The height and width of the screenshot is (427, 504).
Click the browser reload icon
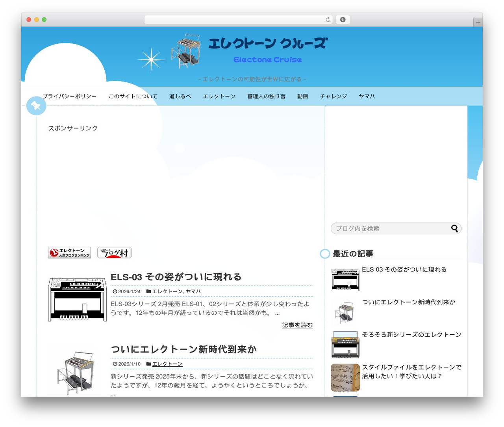(x=328, y=20)
